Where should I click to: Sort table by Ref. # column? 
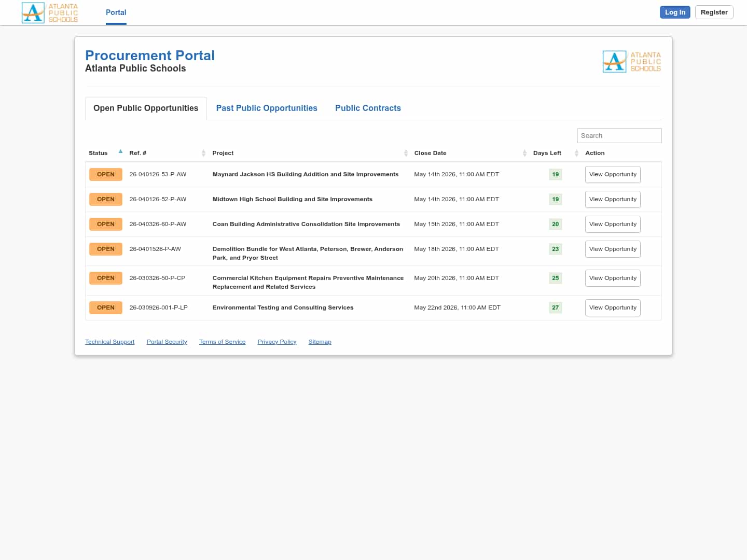coord(203,153)
